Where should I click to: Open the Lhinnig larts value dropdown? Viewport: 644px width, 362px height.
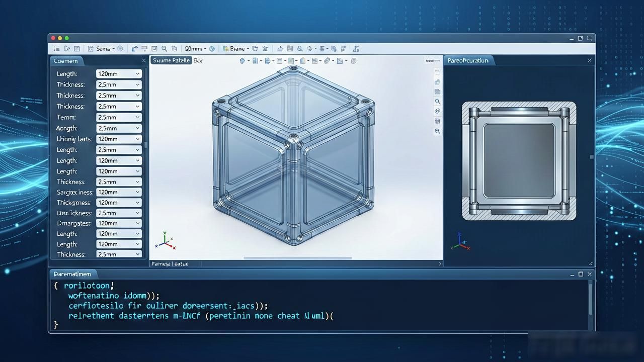(119, 139)
